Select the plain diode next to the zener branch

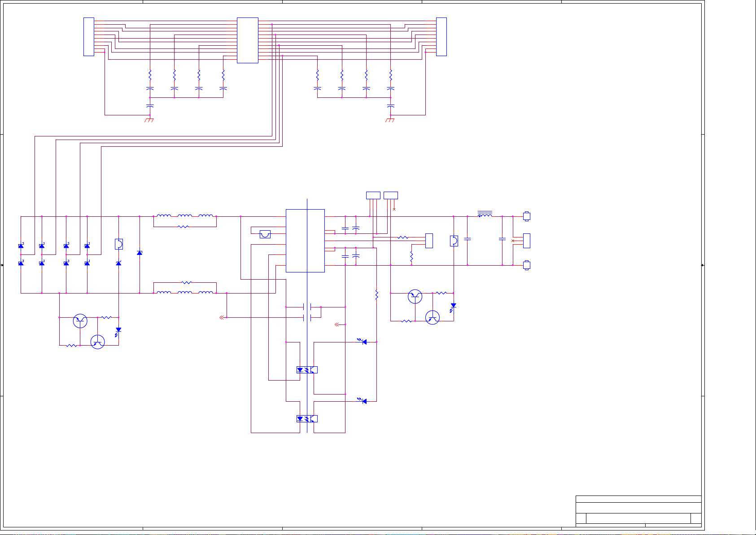point(140,253)
